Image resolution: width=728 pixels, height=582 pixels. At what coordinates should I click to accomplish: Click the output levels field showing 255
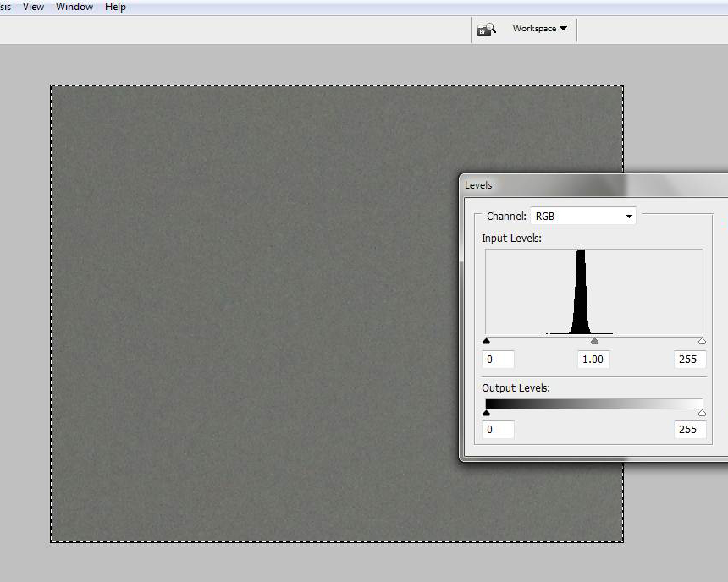[x=690, y=430]
